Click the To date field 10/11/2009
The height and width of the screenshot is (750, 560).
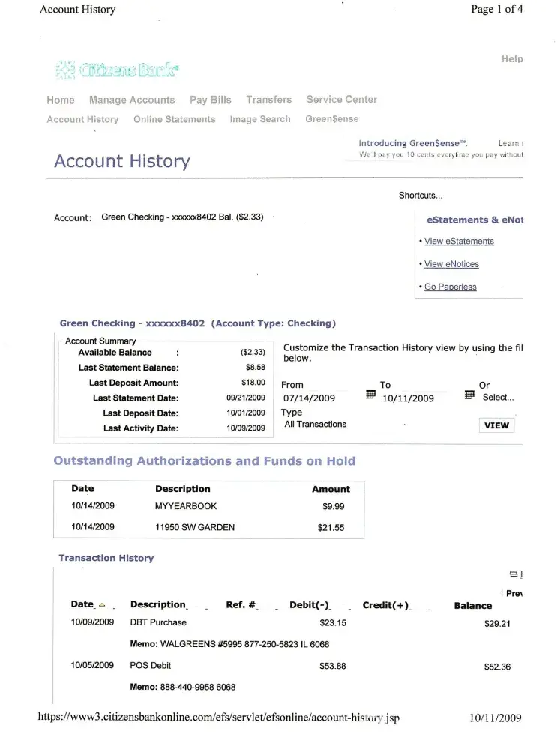pos(408,398)
